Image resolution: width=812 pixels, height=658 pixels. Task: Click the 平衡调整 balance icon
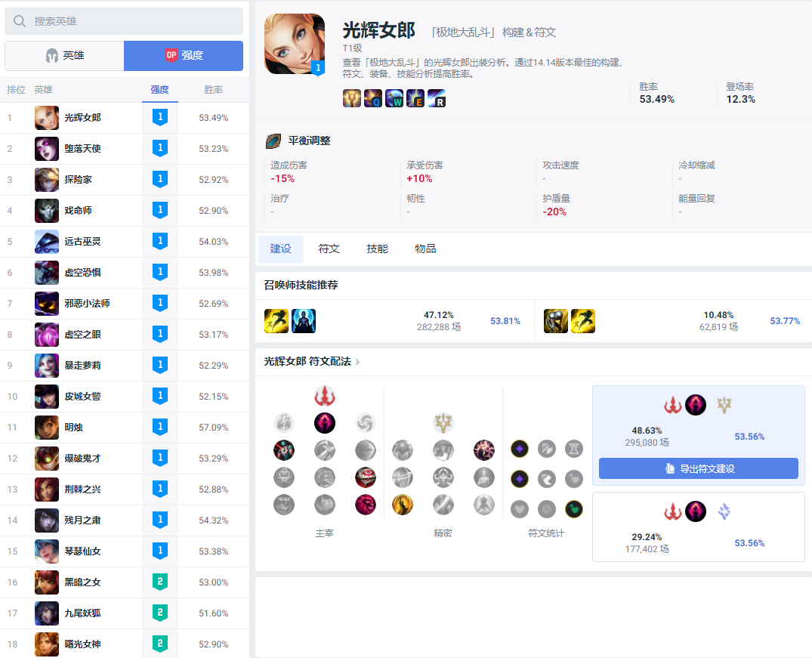tap(273, 141)
